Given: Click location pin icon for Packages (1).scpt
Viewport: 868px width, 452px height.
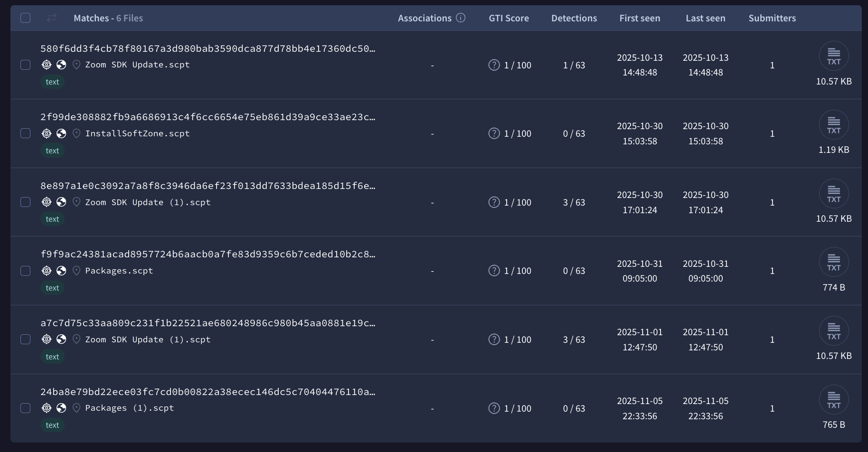Looking at the screenshot, I should pyautogui.click(x=76, y=408).
